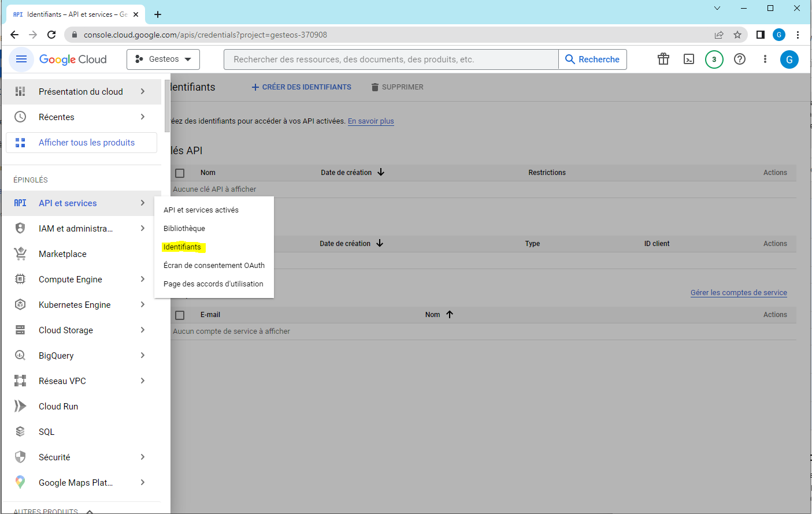Tick the API keys table header checkbox
Viewport: 812px width, 514px height.
180,173
